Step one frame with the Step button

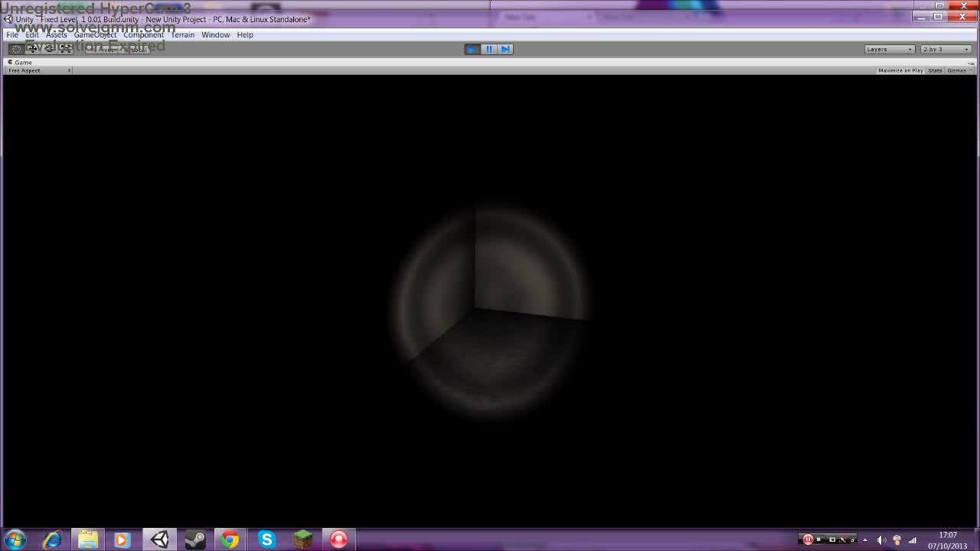(505, 49)
